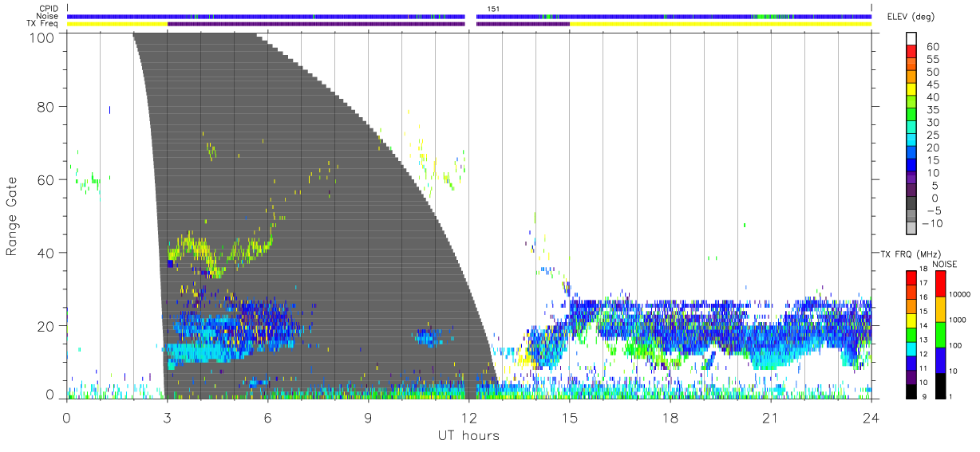Image resolution: width=980 pixels, height=452 pixels.
Task: Click the '10000' label on NOISE scale
Action: [x=960, y=295]
